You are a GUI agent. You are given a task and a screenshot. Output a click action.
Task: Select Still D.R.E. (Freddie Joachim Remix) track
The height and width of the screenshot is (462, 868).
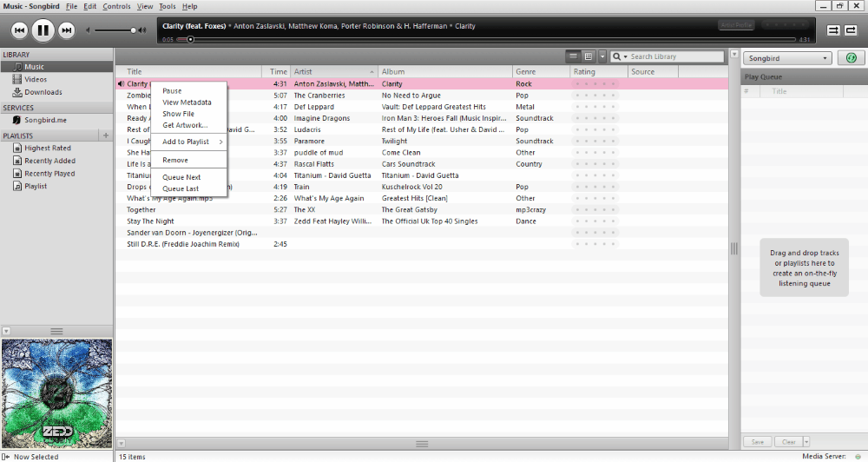pyautogui.click(x=422, y=244)
